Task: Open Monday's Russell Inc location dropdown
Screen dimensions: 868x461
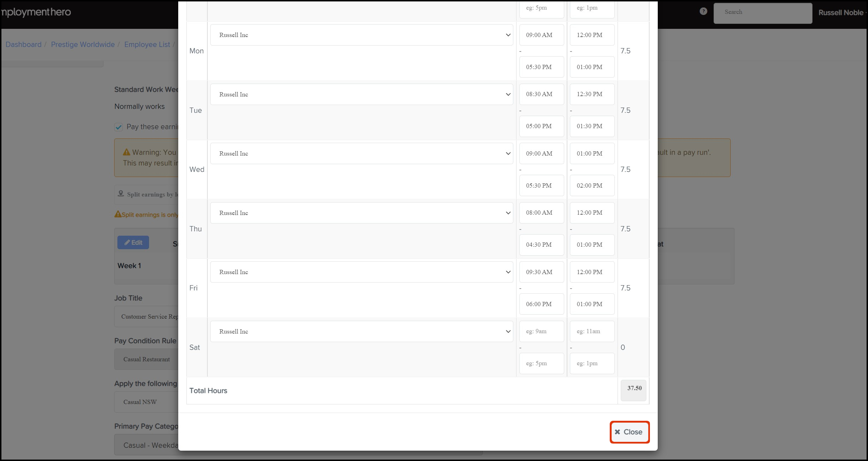Action: pos(361,35)
